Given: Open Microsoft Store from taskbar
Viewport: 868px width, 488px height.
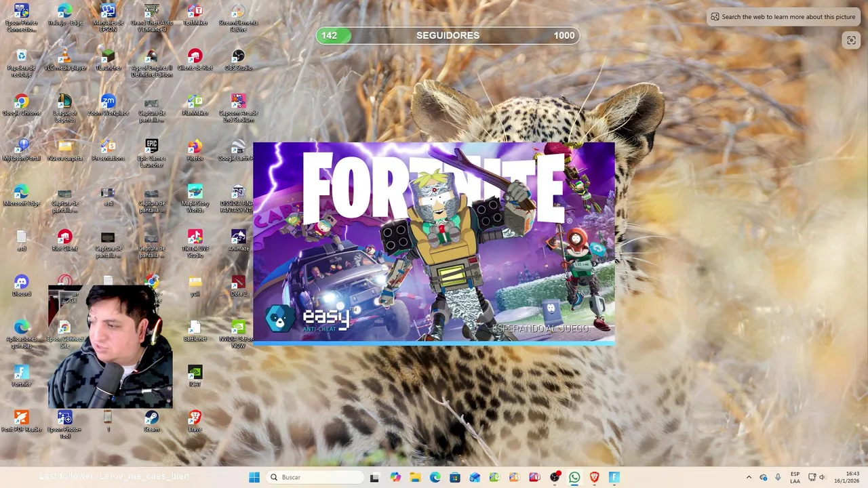Looking at the screenshot, I should [x=455, y=477].
